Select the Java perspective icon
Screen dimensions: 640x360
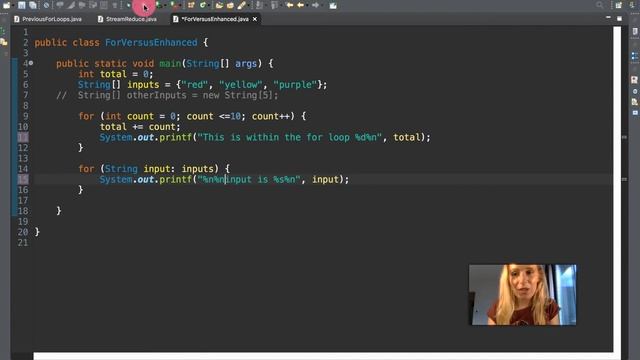pyautogui.click(x=633, y=5)
